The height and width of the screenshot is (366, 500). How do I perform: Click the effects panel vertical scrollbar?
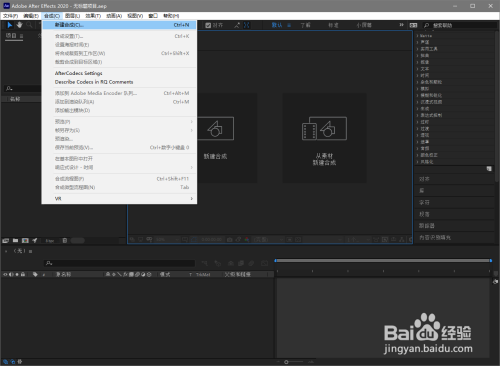coord(497,107)
